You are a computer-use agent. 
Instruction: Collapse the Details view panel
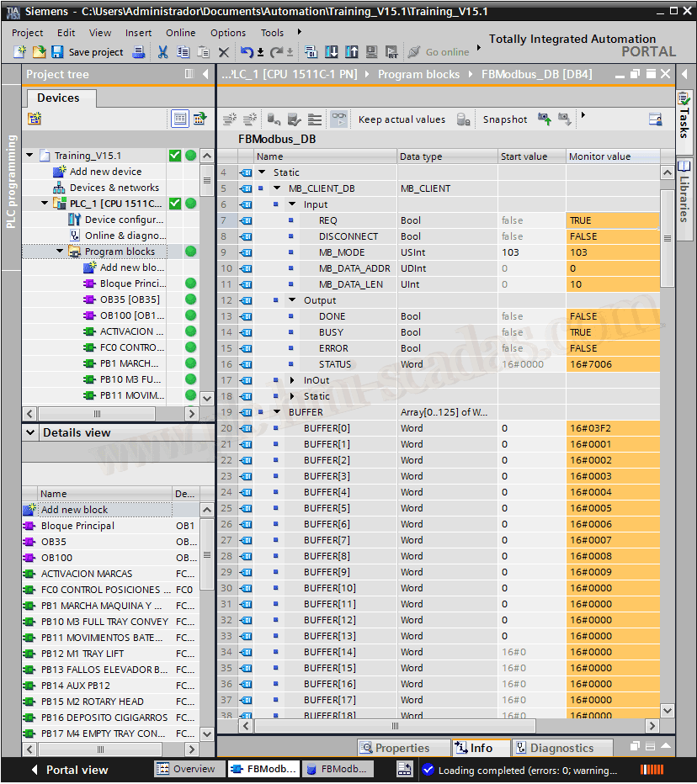(x=30, y=432)
